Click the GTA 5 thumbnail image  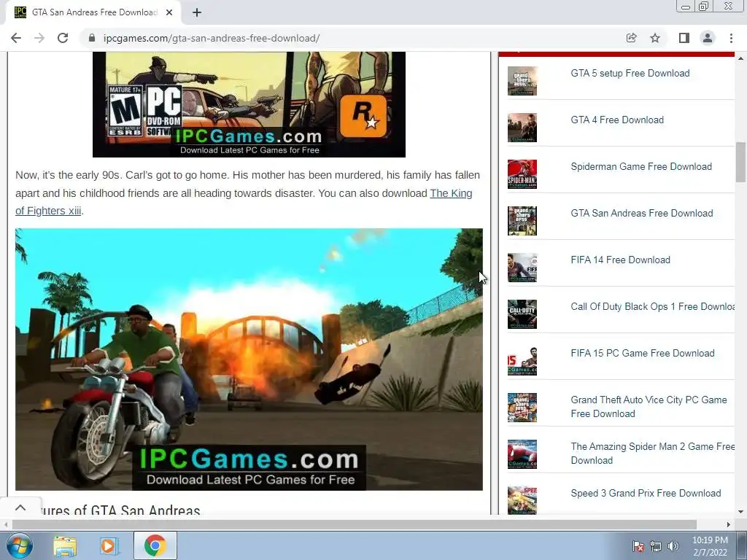point(522,81)
